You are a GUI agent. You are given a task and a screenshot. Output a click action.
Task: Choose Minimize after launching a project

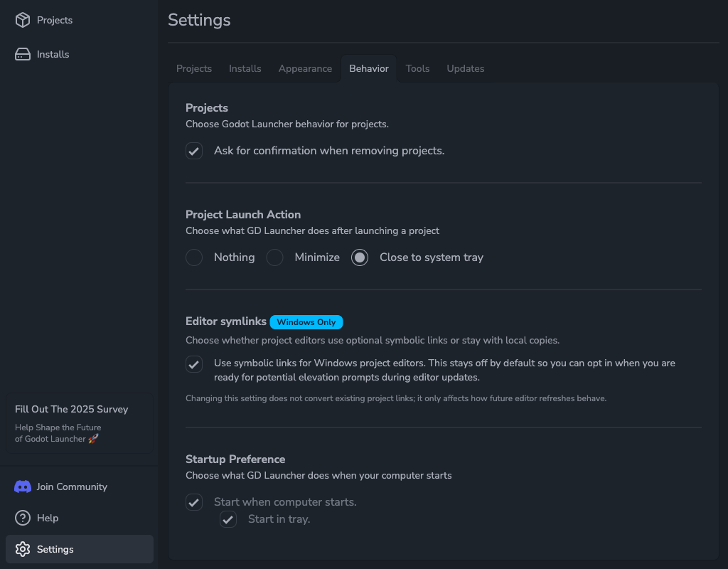point(274,257)
